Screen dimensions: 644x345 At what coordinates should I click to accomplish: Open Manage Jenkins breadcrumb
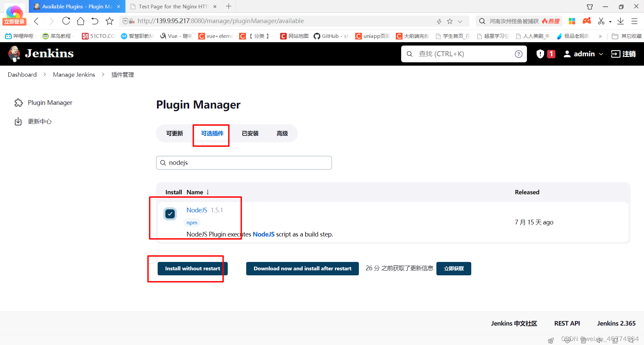(x=74, y=75)
